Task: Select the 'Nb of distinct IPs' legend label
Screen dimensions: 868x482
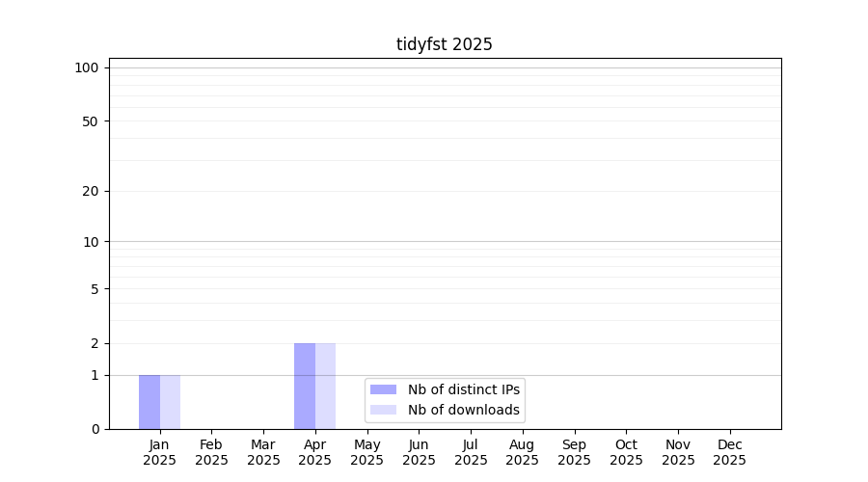Action: pyautogui.click(x=463, y=389)
